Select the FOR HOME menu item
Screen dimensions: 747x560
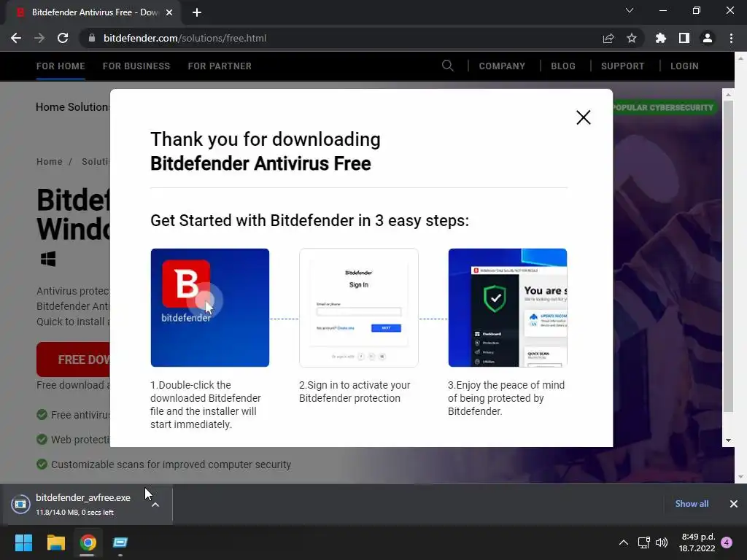(x=61, y=66)
